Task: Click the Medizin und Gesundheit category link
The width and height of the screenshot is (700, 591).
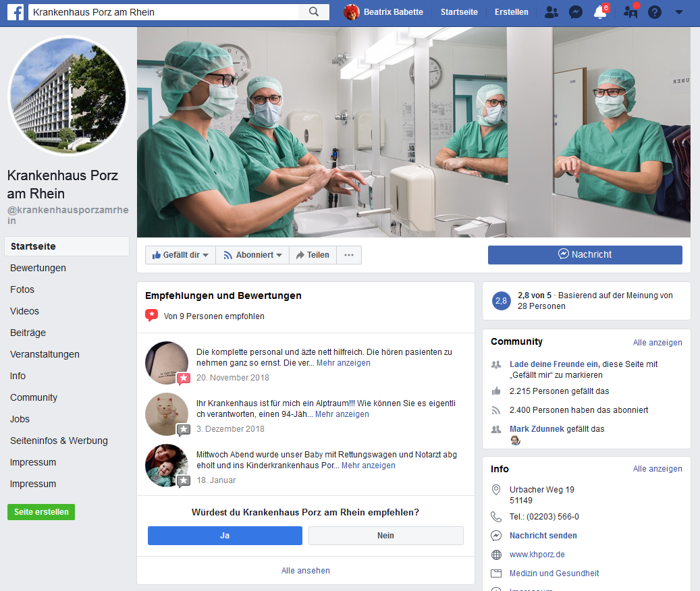Action: tap(554, 573)
